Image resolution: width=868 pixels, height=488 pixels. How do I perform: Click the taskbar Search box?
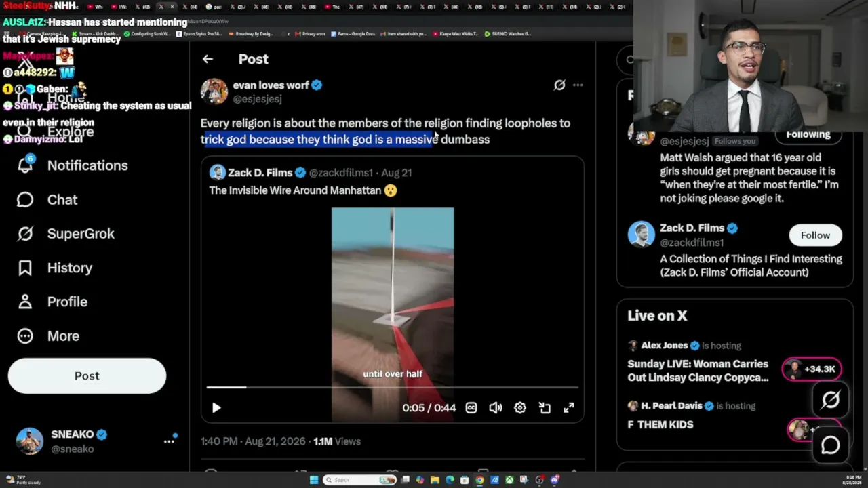[359, 480]
